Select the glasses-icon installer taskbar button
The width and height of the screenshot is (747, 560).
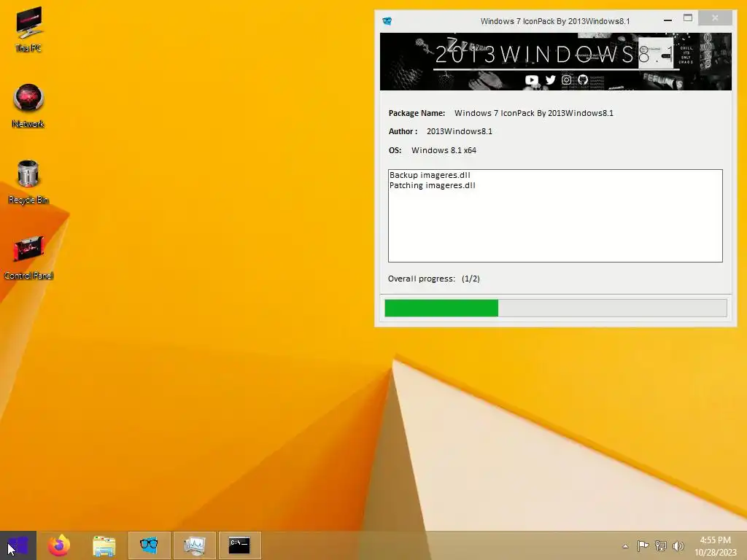(149, 545)
